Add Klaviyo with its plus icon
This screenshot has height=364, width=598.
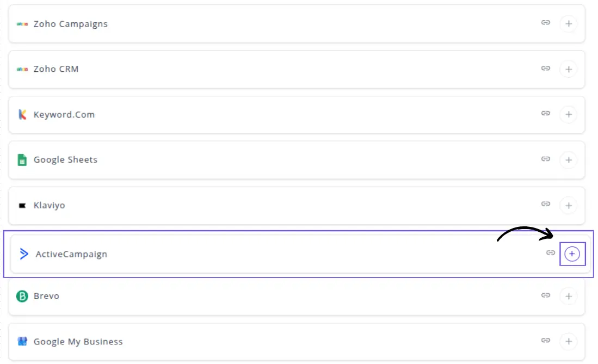568,206
